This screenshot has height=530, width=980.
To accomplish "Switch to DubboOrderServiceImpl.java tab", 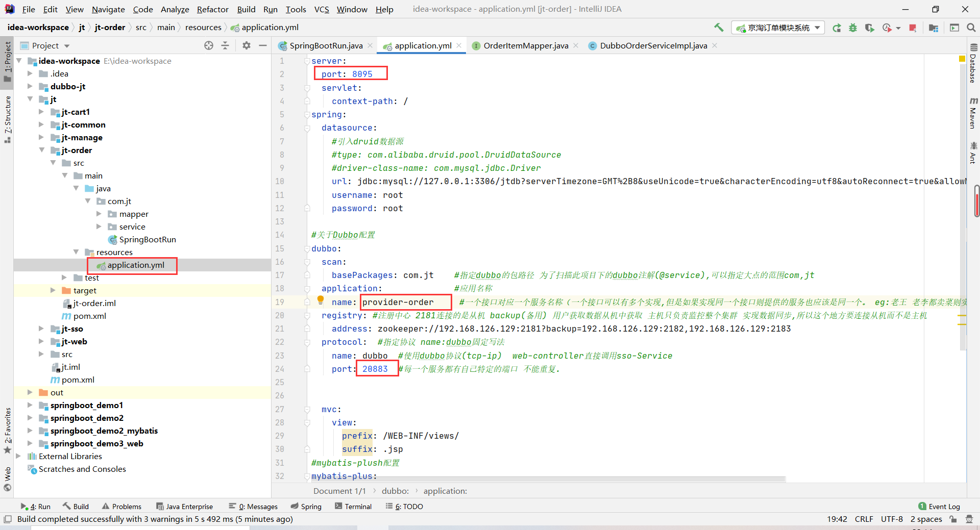I will [653, 45].
